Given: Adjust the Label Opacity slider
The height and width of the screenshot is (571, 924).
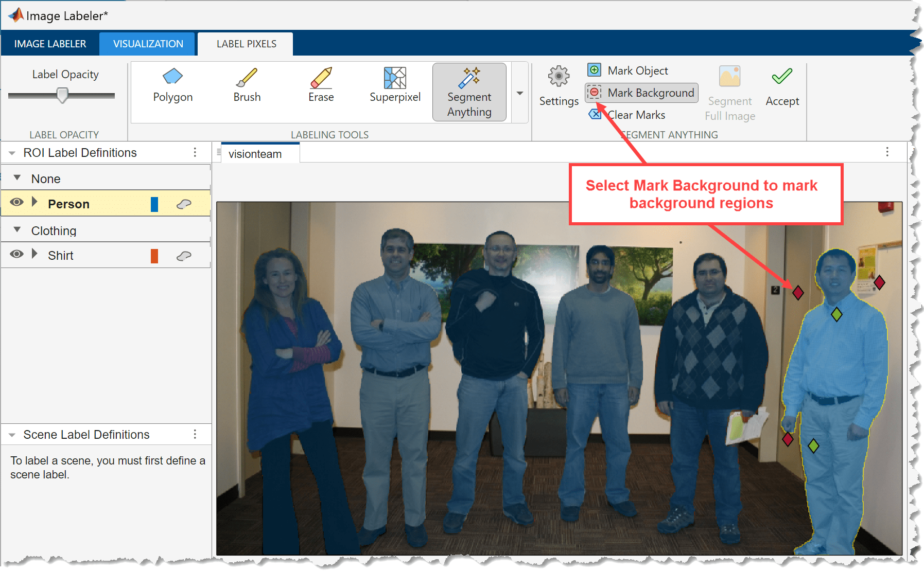Looking at the screenshot, I should pyautogui.click(x=62, y=96).
